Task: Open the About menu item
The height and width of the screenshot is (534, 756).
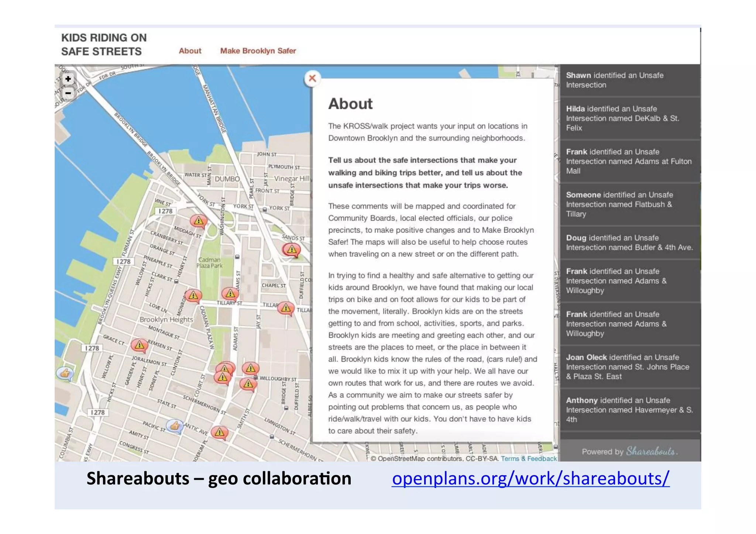Action: (x=190, y=51)
